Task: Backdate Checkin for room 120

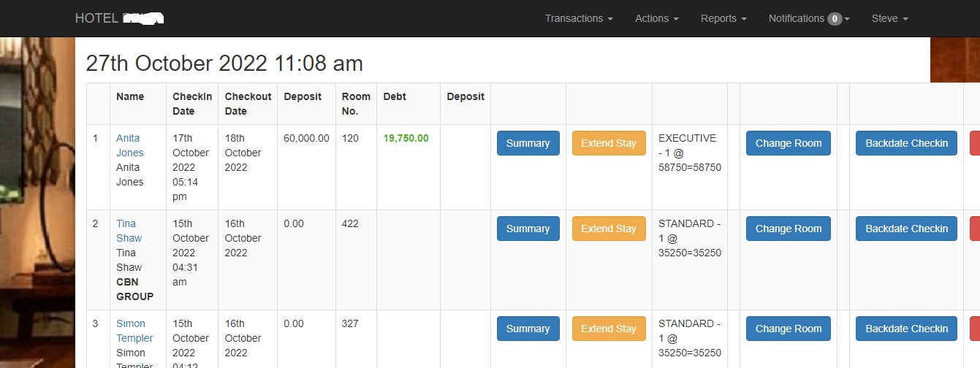Action: pos(906,143)
